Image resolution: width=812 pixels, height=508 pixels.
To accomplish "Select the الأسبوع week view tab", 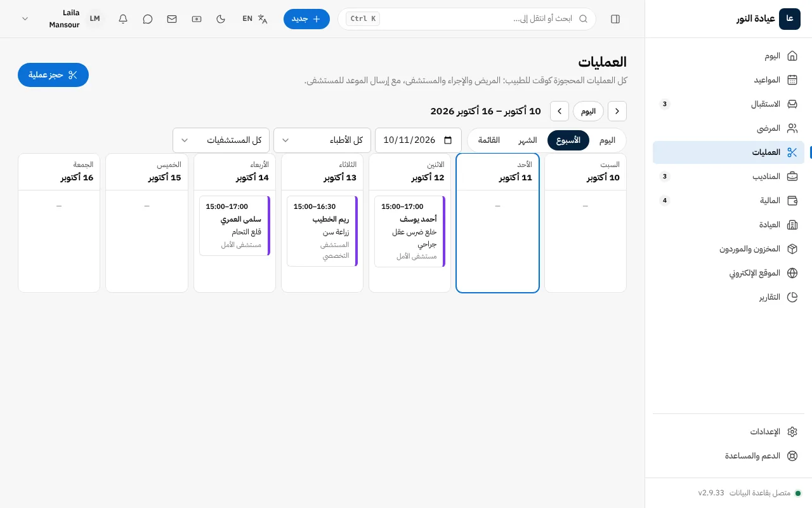I will coord(568,140).
